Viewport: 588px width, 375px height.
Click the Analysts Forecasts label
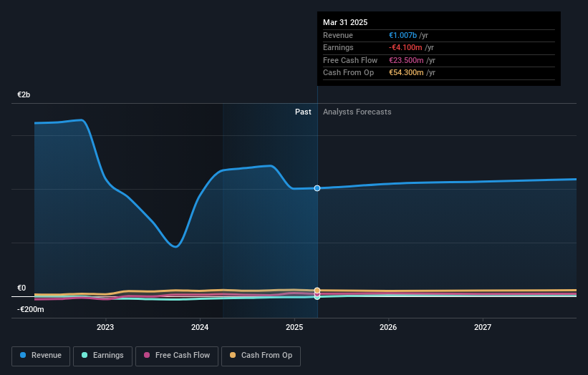pos(357,112)
